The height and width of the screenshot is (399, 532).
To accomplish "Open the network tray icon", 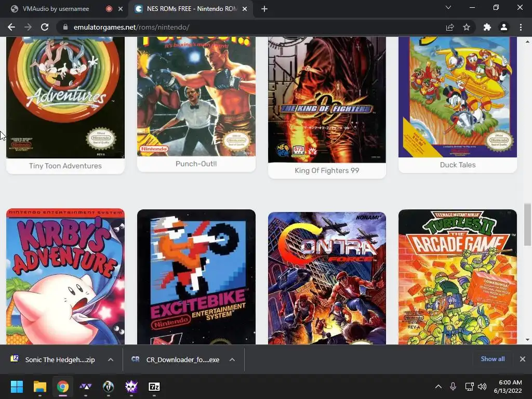I will 469,387.
